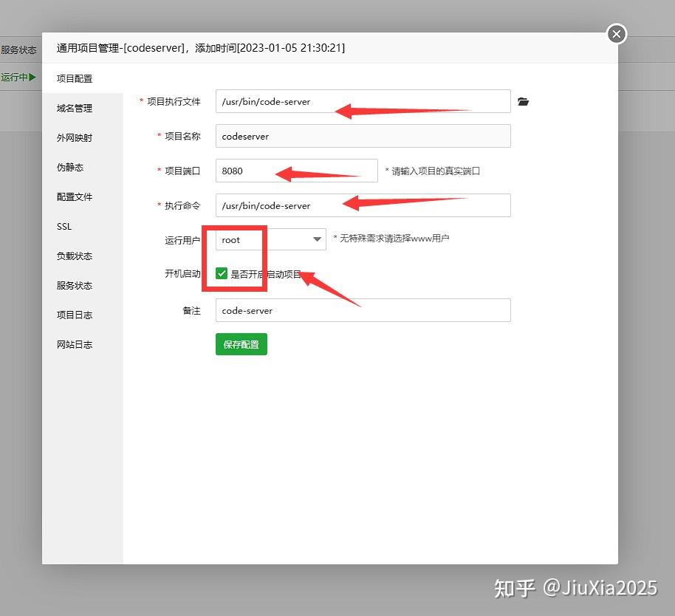The height and width of the screenshot is (616, 675).
Task: Switch to the 域名管理 section
Action: coord(74,108)
